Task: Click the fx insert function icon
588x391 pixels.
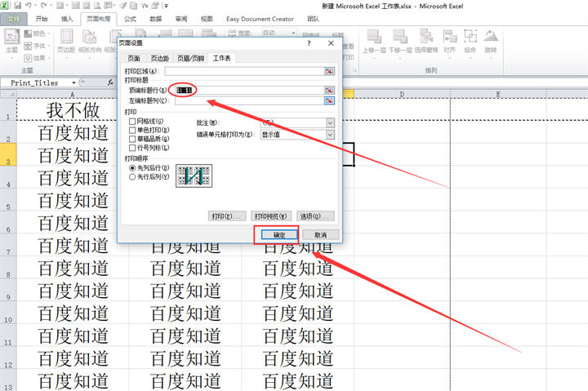Action: click(x=110, y=82)
